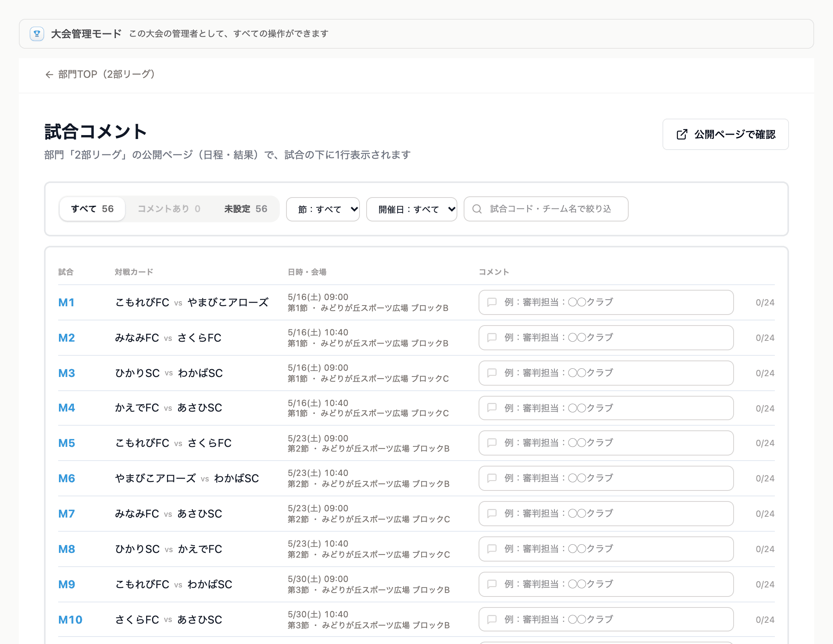Click the comment bubble icon in the M9 row
This screenshot has height=644, width=833.
(x=492, y=584)
